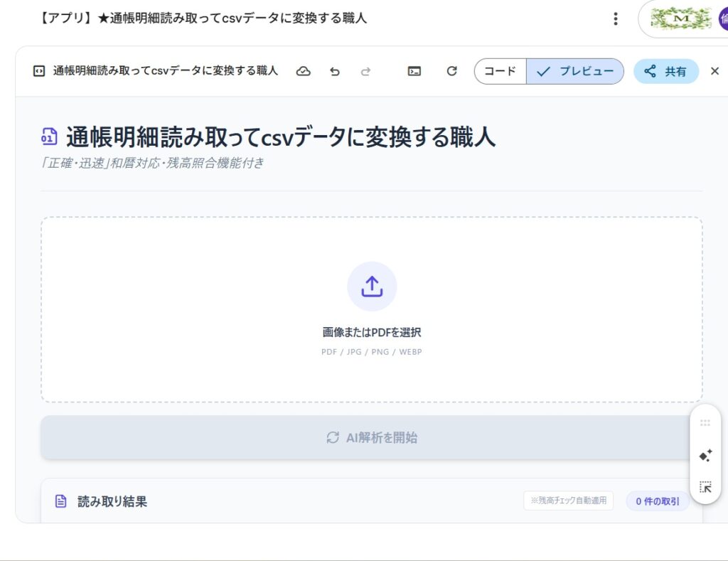Switch to the プレビュー view

click(x=575, y=71)
